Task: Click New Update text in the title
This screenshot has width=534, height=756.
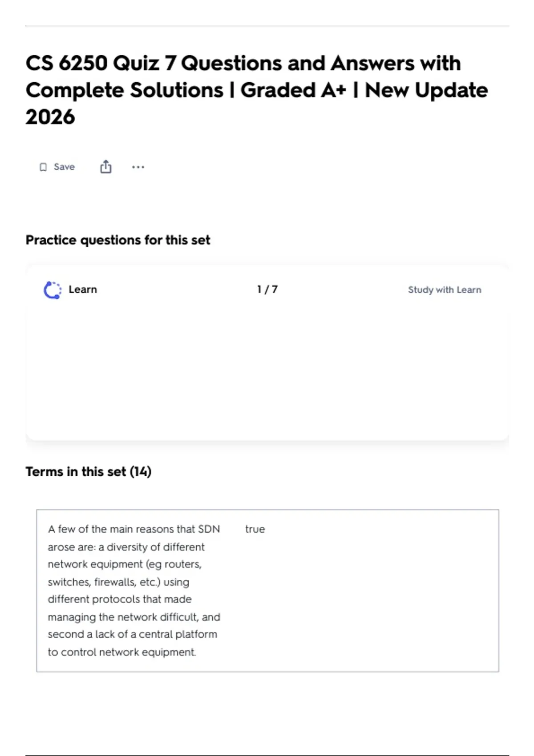Action: click(426, 90)
